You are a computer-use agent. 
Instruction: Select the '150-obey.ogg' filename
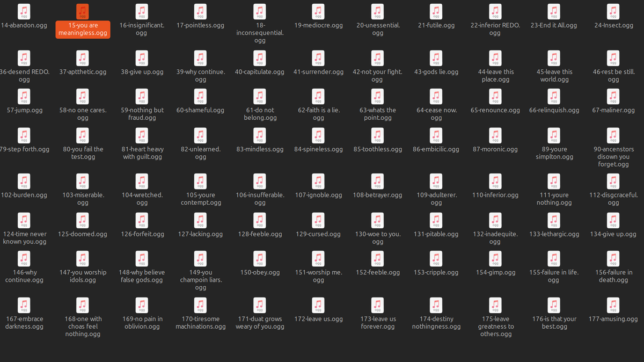(260, 272)
